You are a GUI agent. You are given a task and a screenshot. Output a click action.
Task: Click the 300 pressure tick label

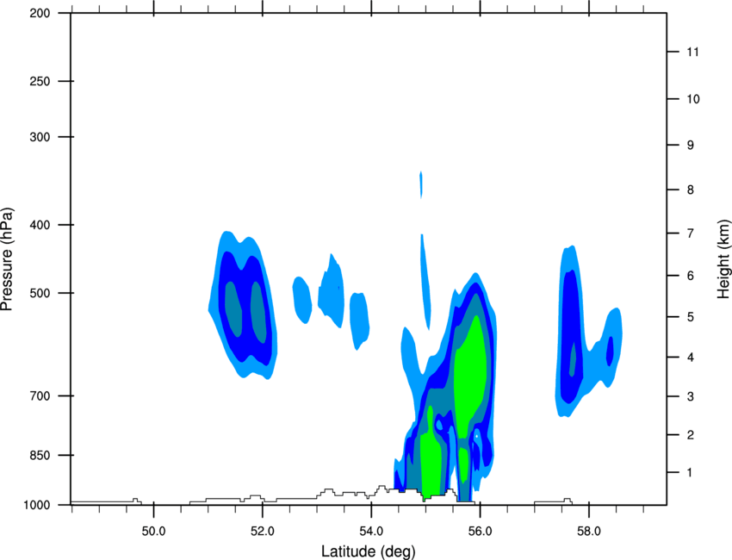tap(40, 137)
